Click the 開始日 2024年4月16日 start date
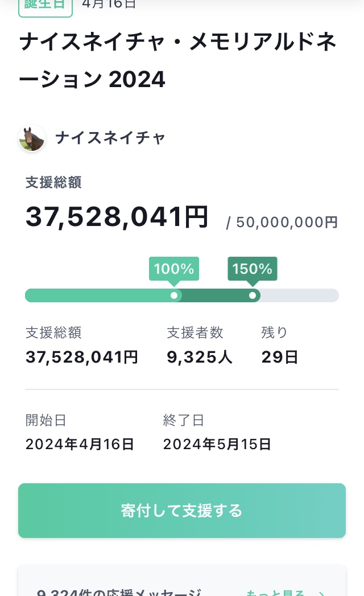The height and width of the screenshot is (596, 364). (80, 444)
